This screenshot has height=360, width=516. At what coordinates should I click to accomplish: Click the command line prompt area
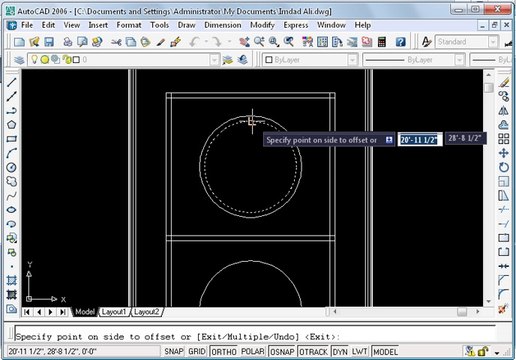click(255, 337)
